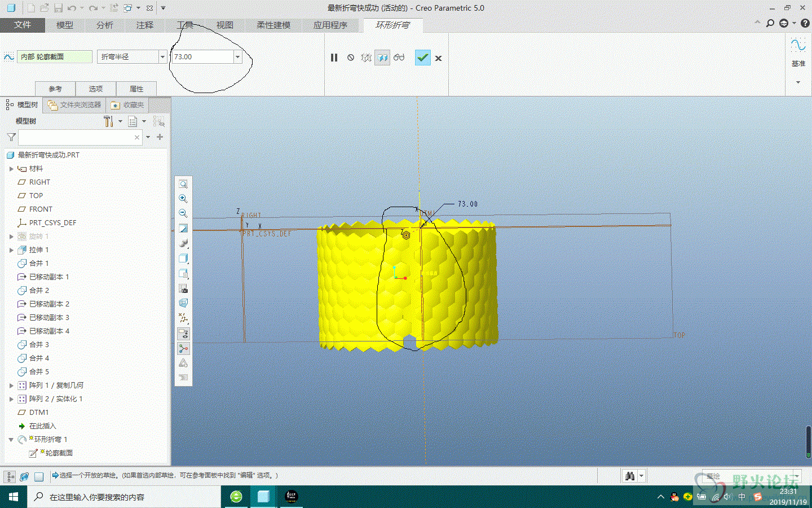Click the zoom out magnifier icon

pos(183,213)
